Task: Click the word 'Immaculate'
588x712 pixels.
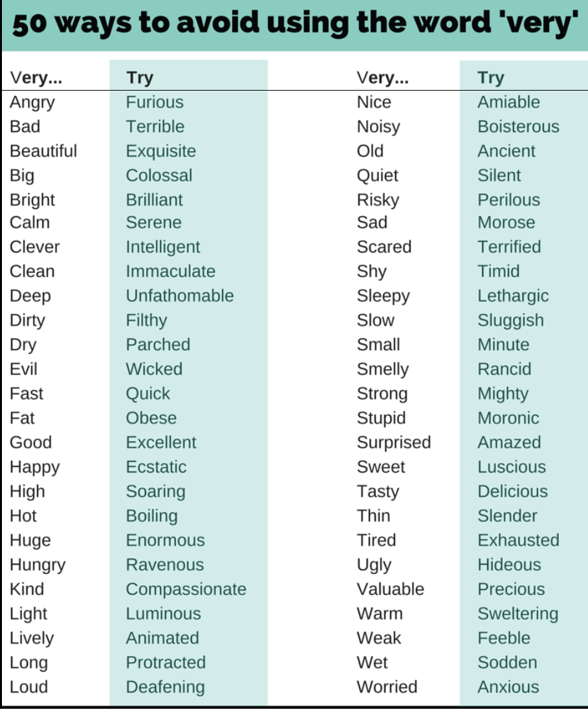Action: 171,271
